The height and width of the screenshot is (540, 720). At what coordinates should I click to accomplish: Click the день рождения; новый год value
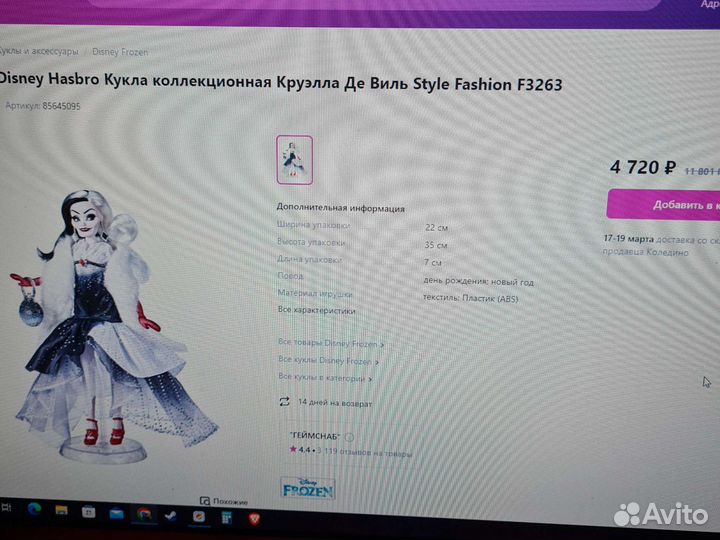click(x=478, y=281)
